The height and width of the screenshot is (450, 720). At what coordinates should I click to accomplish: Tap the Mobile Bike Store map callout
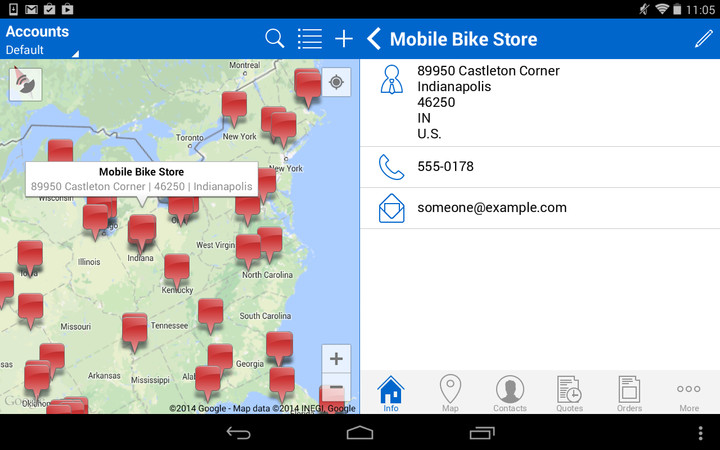pyautogui.click(x=141, y=179)
